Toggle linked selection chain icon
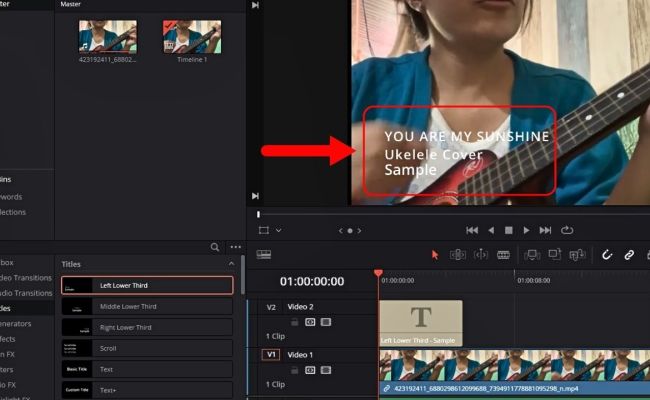 click(x=629, y=255)
